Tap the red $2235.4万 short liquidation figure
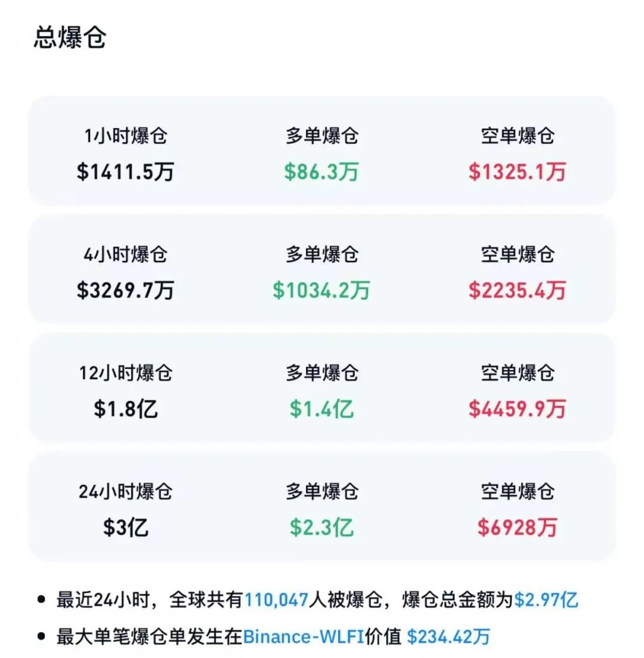 517,290
